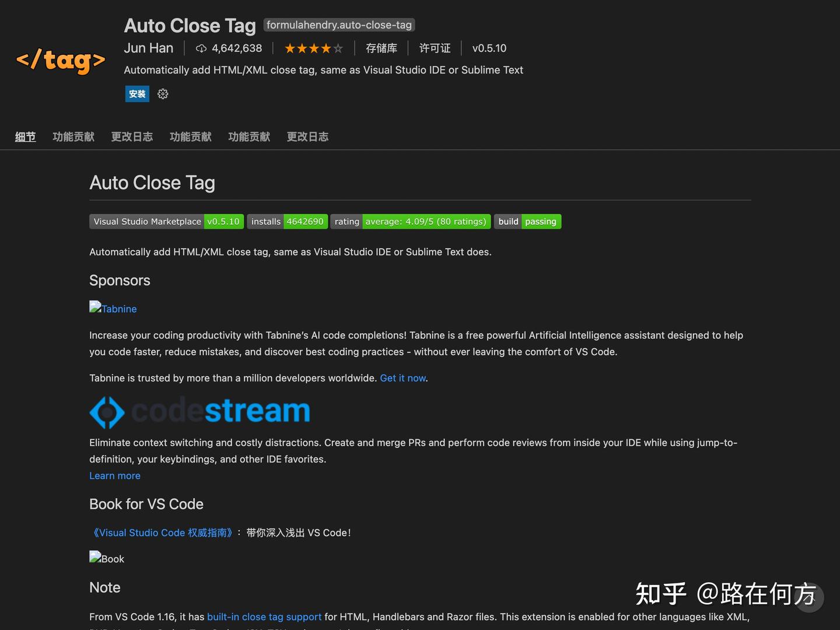Screen dimensions: 840x630
Task: Open the 功能贡献 tab right after 细节
Action: (73, 136)
